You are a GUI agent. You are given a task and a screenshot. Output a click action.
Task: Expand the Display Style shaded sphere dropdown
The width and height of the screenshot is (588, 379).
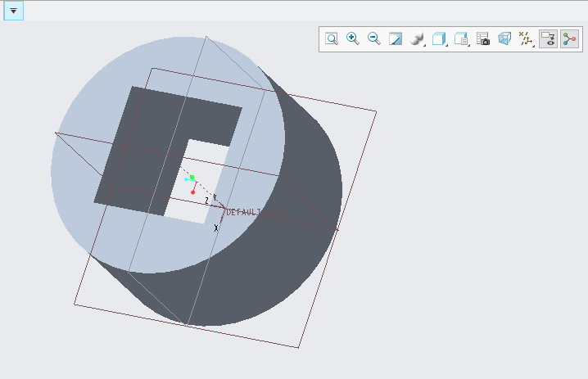pos(418,38)
